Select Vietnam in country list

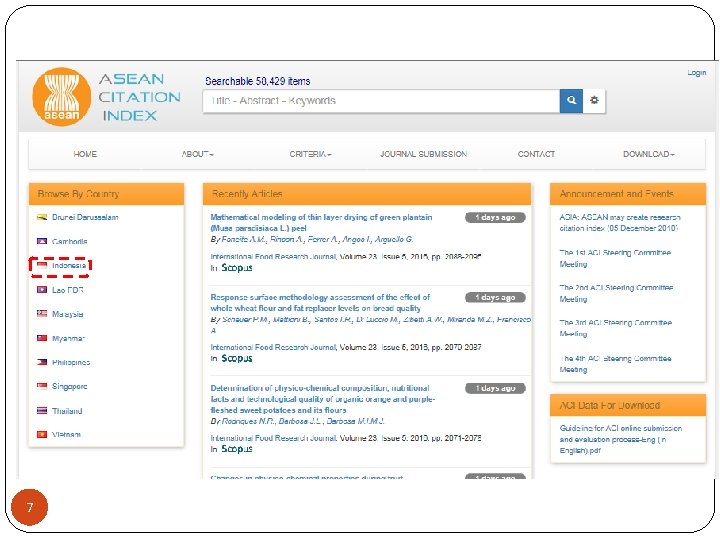(67, 434)
